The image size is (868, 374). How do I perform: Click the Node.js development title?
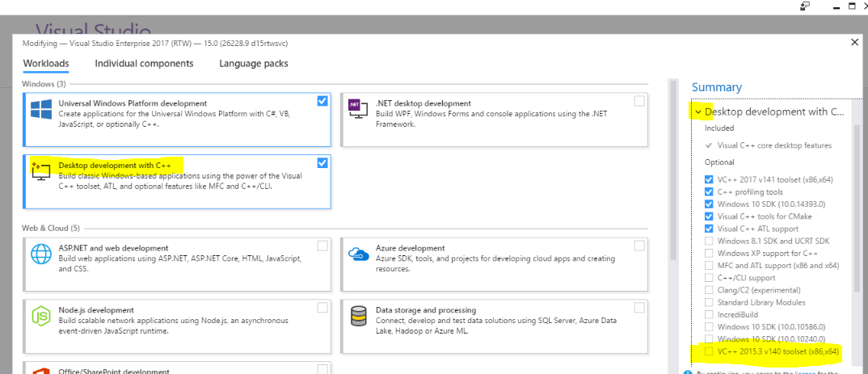[95, 310]
